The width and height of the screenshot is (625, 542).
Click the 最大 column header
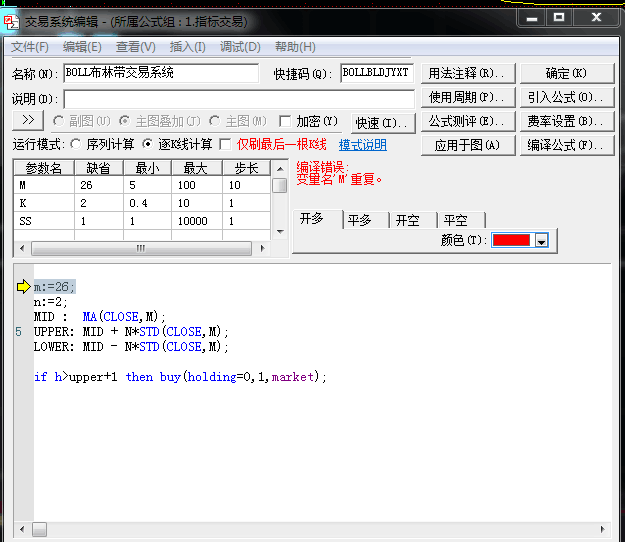[197, 168]
